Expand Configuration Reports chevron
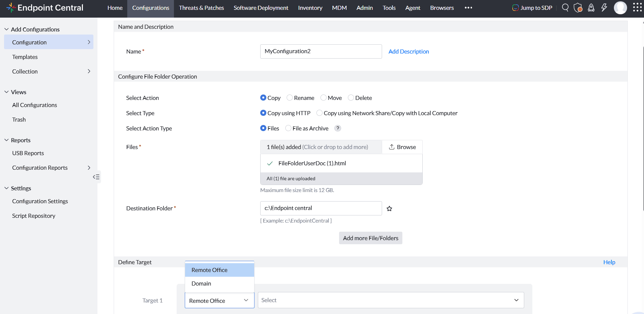 click(89, 168)
